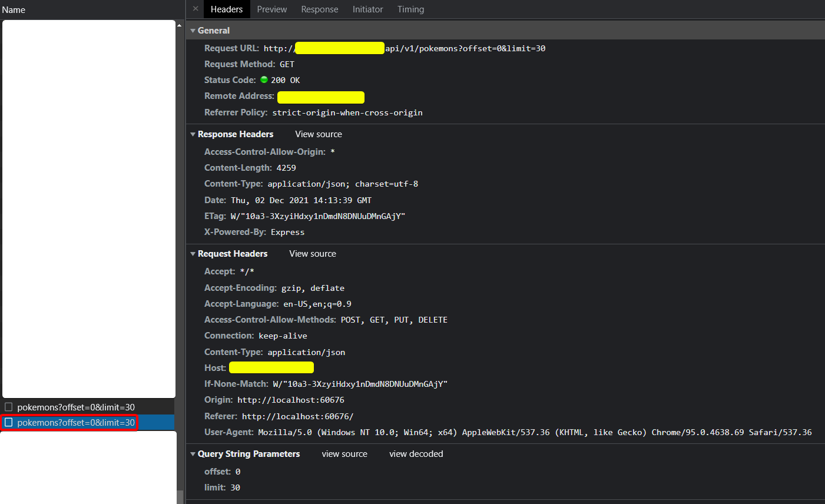Click view decoded for query parameters
The width and height of the screenshot is (825, 504).
pos(416,454)
